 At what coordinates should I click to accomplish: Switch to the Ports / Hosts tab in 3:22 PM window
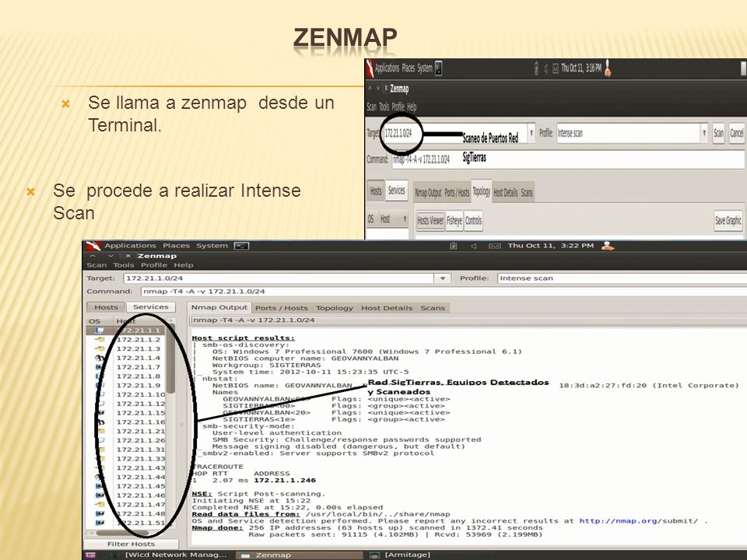[x=282, y=308]
